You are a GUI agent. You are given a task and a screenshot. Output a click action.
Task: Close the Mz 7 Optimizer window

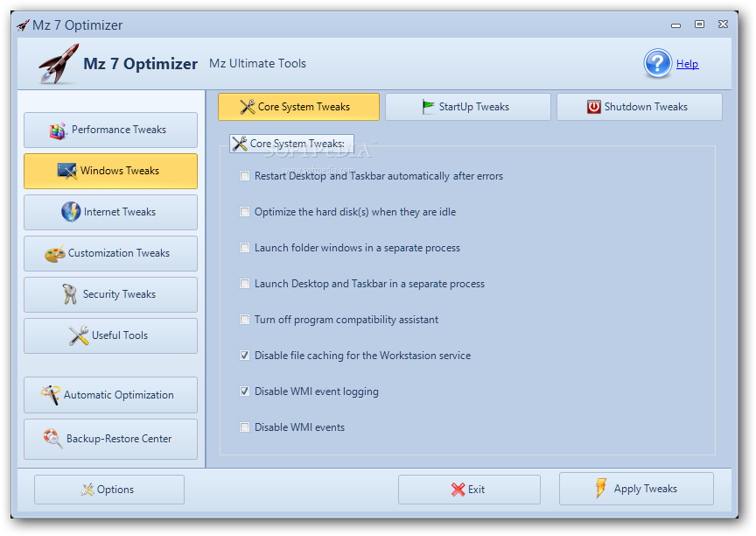click(x=723, y=25)
